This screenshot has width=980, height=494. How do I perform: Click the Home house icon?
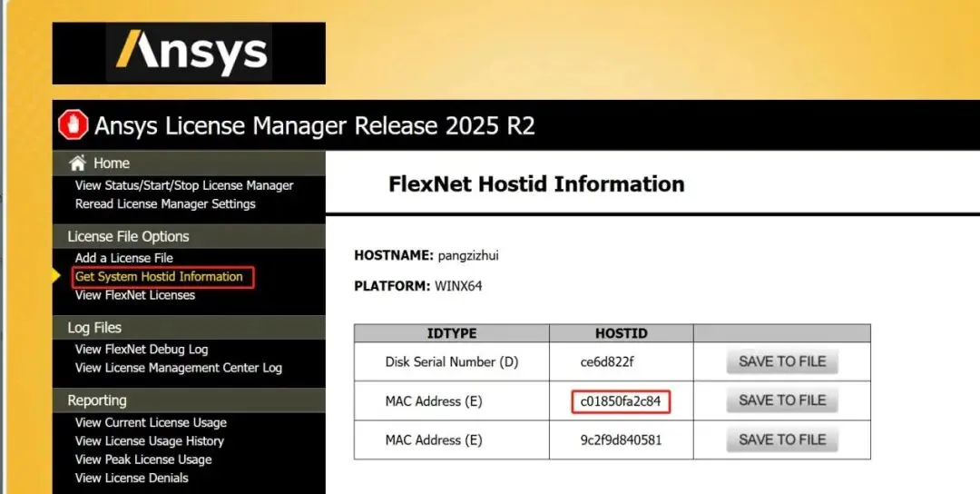[77, 163]
